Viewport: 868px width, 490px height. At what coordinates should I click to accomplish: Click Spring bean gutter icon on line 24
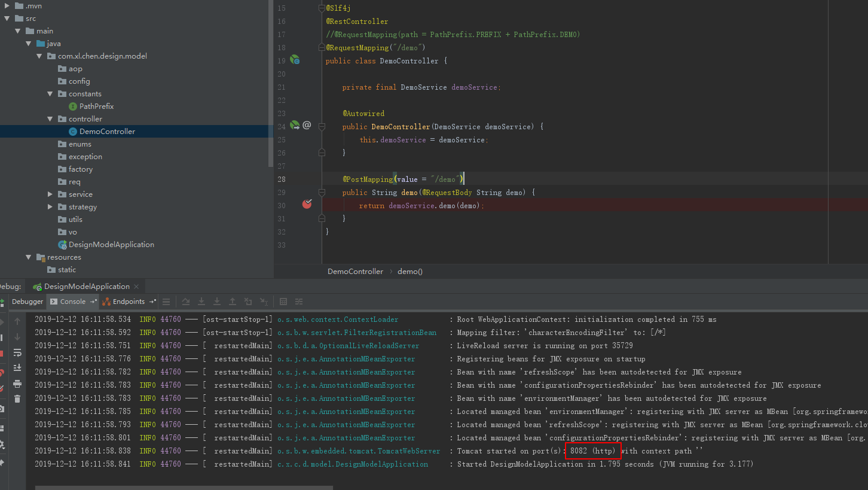coord(295,126)
